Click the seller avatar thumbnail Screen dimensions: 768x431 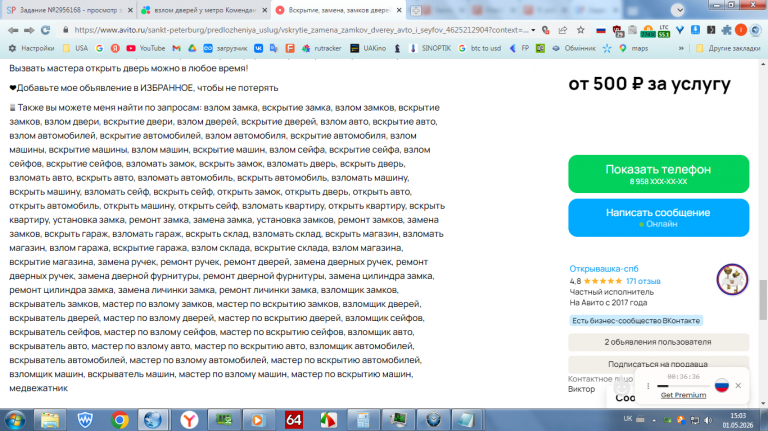(732, 279)
